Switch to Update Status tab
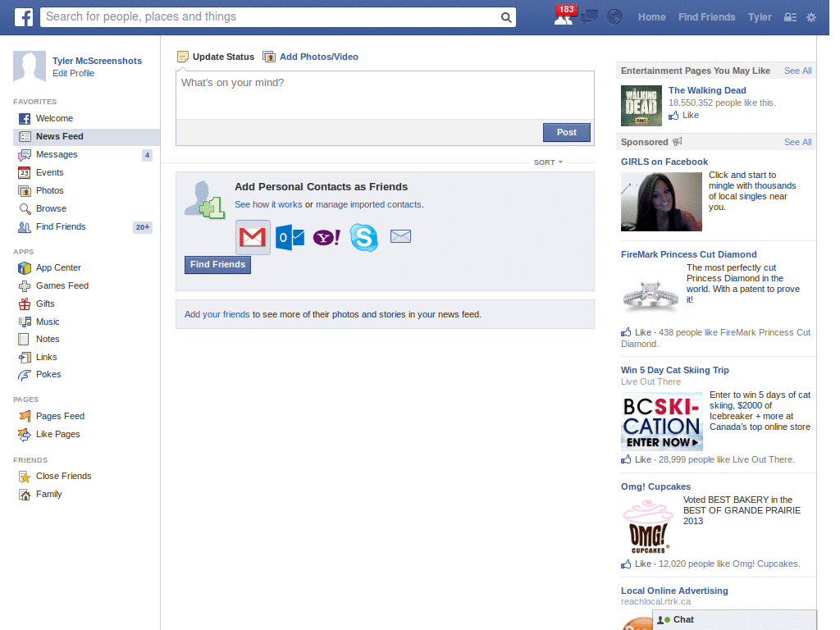This screenshot has height=630, width=840. click(216, 57)
